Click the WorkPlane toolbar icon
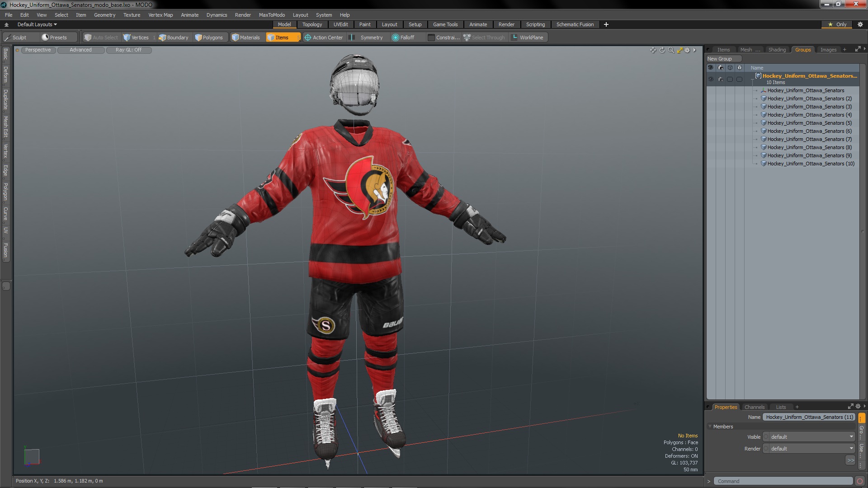Image resolution: width=868 pixels, height=488 pixels. coord(514,38)
